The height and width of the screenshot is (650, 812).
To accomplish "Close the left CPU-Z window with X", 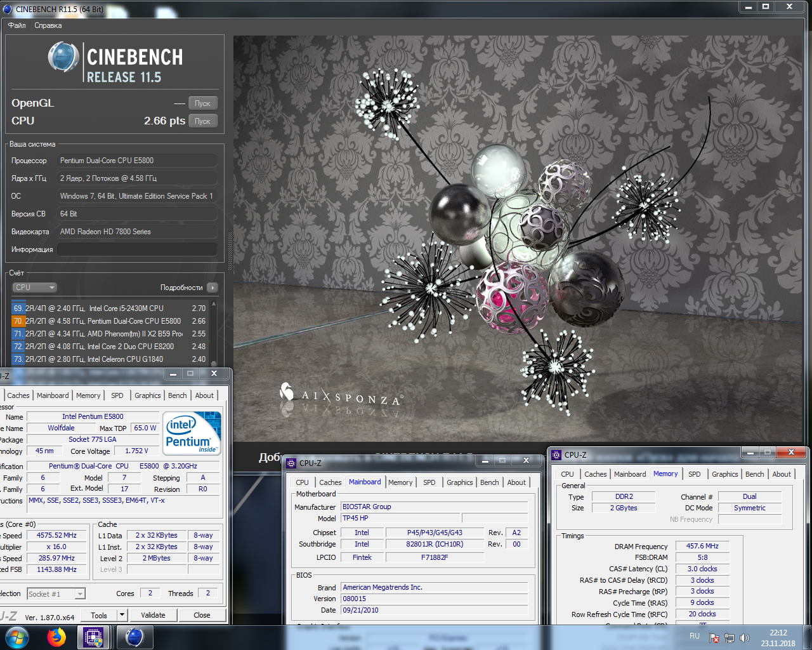I will tap(214, 373).
